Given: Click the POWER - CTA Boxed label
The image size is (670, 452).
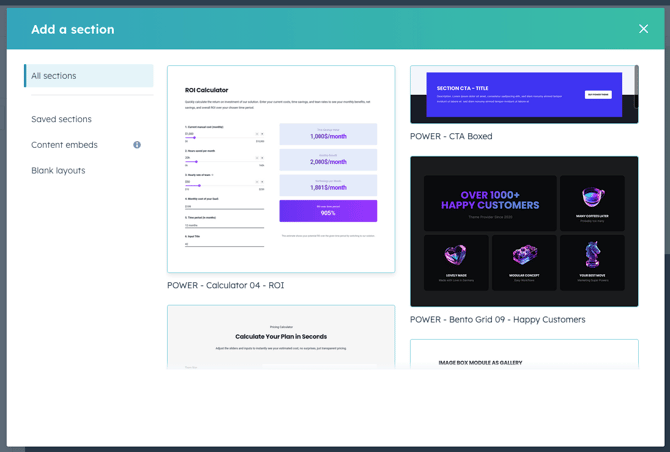Looking at the screenshot, I should tap(451, 137).
